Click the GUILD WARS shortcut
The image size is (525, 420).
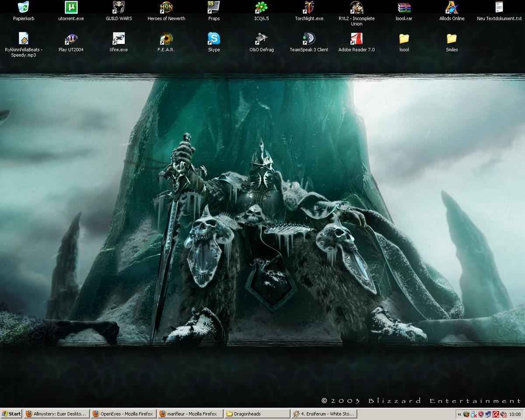click(119, 8)
